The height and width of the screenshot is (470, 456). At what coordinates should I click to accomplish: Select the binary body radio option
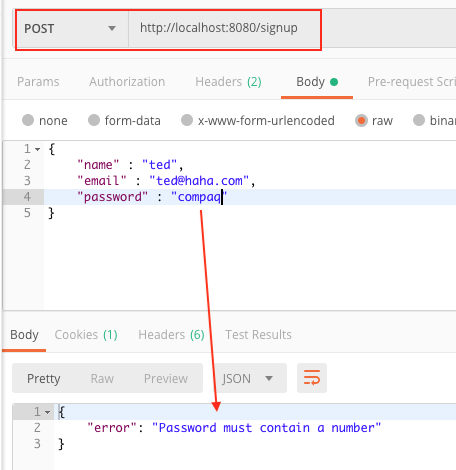(419, 120)
